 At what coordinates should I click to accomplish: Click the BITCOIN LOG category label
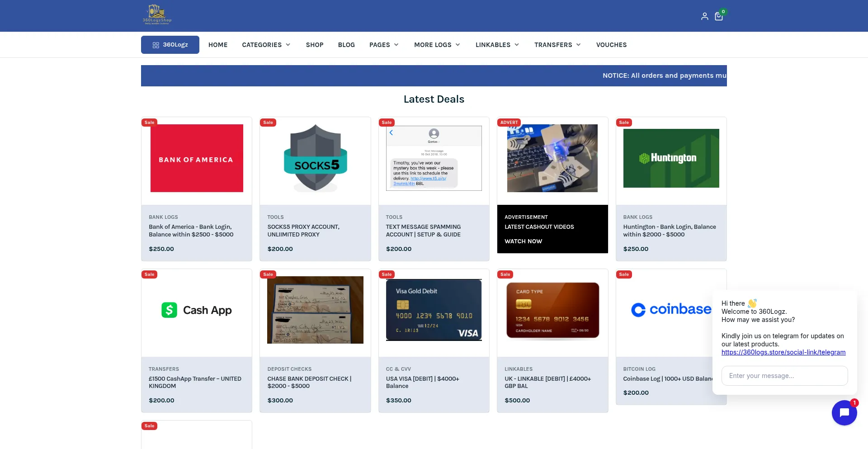pyautogui.click(x=639, y=369)
